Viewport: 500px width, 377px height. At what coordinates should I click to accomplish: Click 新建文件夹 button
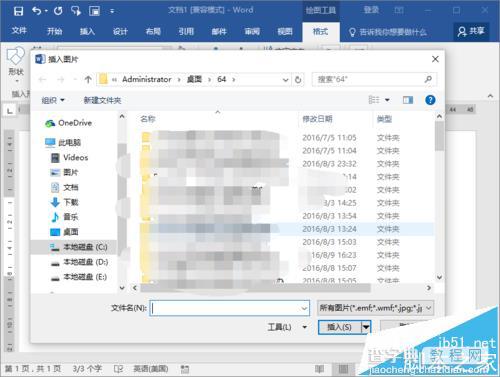pyautogui.click(x=102, y=100)
